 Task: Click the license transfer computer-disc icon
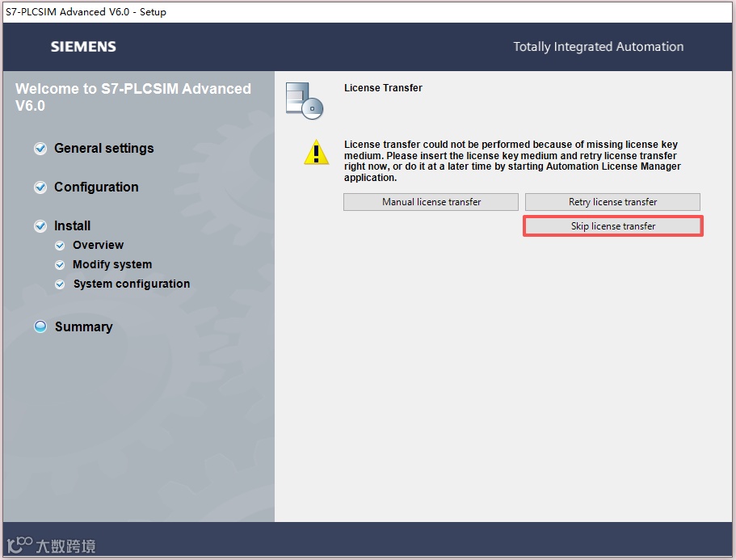[304, 101]
